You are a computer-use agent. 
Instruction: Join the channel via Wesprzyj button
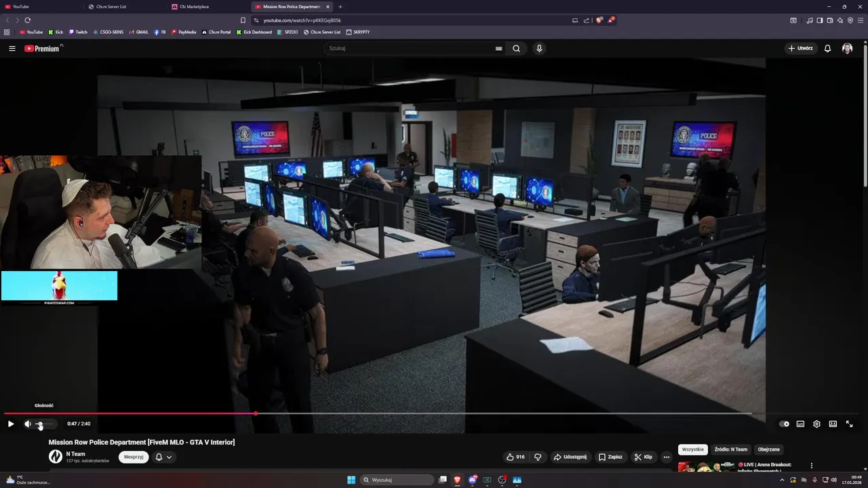tap(134, 457)
